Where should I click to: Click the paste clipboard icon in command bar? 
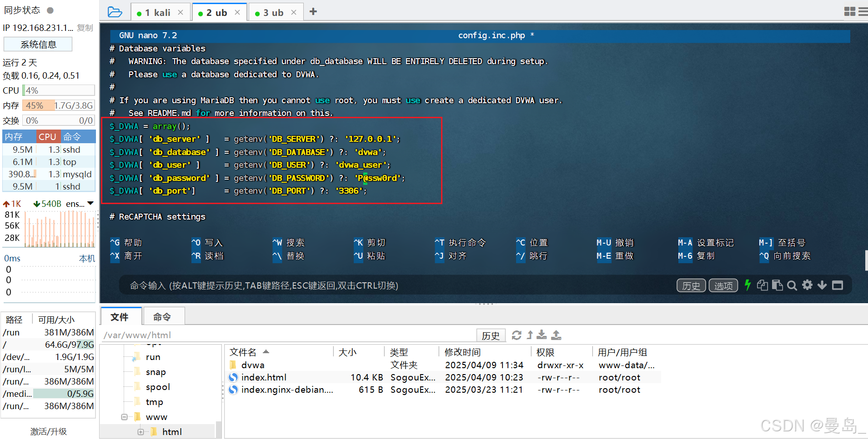click(x=778, y=285)
